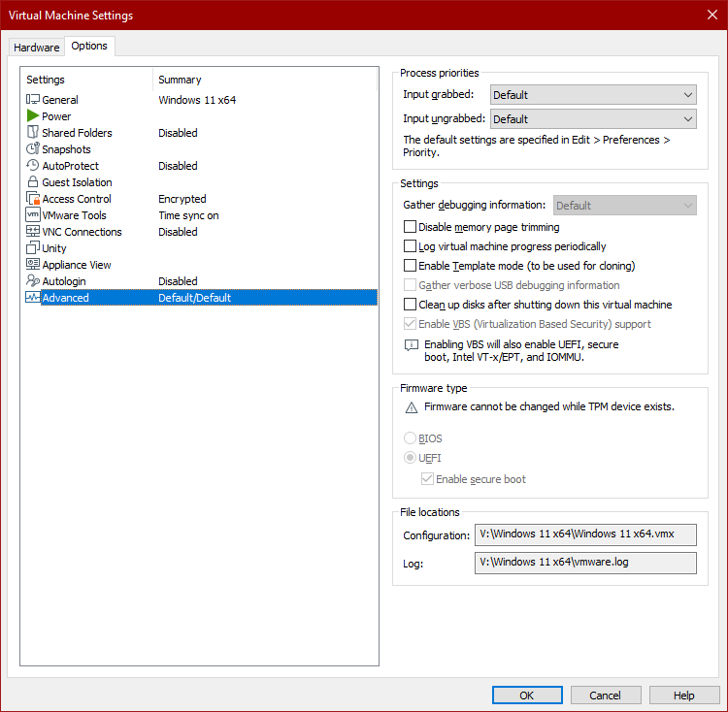
Task: Open Snapshots via its icon
Action: click(x=33, y=149)
